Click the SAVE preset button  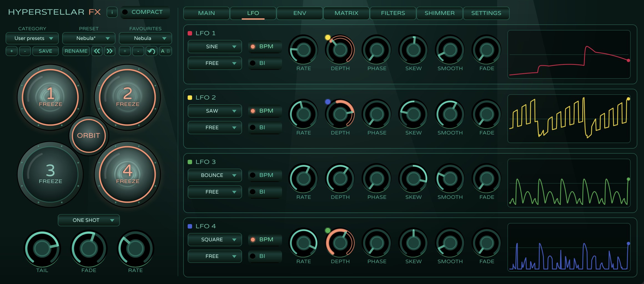coord(46,51)
